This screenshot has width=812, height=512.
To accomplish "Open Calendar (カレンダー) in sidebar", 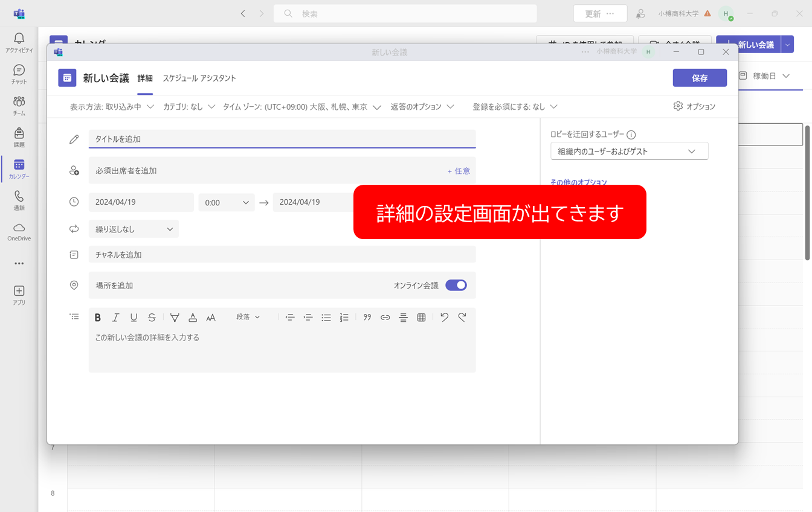I will click(19, 169).
